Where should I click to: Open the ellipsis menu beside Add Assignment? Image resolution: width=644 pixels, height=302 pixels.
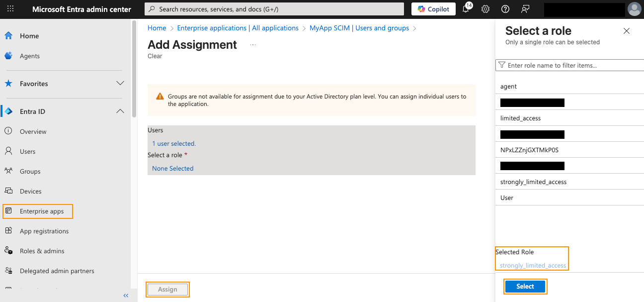[x=253, y=45]
